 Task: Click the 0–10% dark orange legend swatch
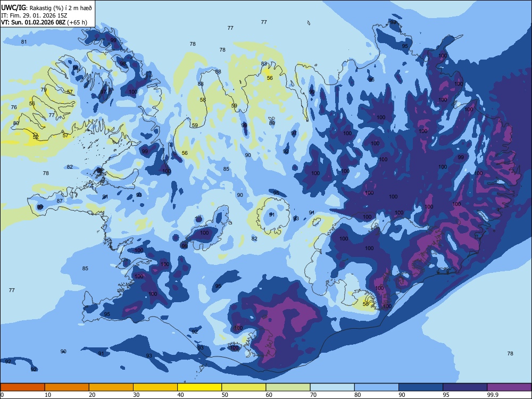pos(22,387)
